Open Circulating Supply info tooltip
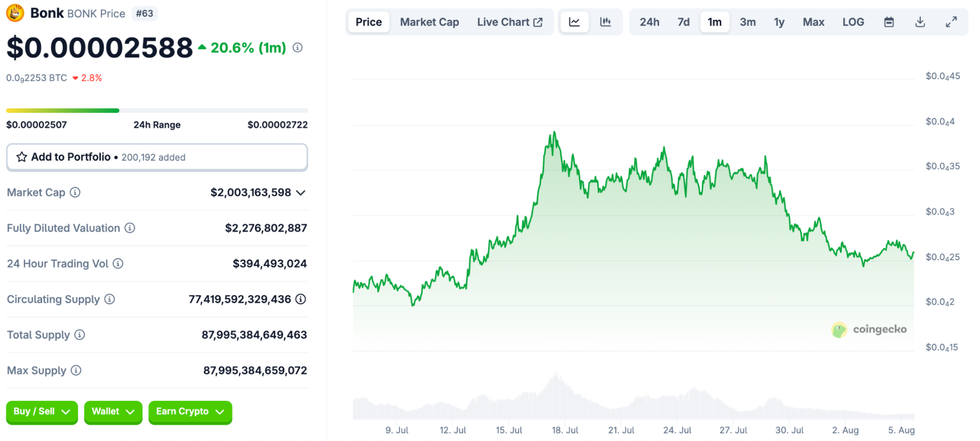The width and height of the screenshot is (980, 441). click(x=110, y=299)
